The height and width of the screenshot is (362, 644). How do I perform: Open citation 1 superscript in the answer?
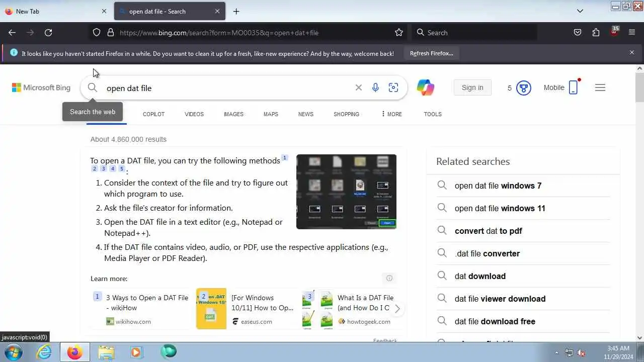tap(284, 158)
